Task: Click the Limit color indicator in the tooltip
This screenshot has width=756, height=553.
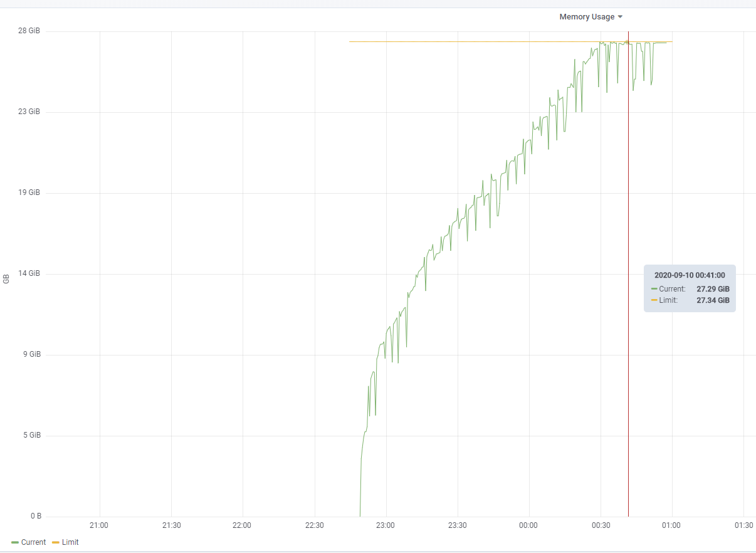Action: point(653,300)
